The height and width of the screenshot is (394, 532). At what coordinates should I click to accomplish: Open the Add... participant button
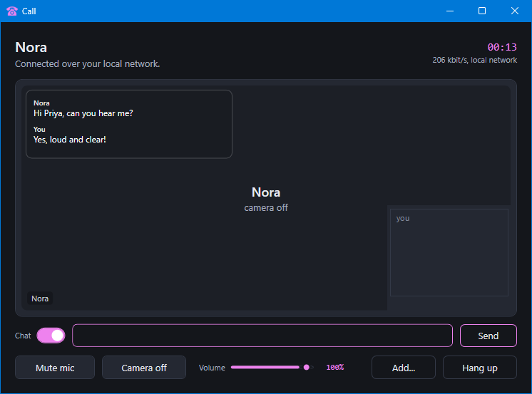click(404, 367)
